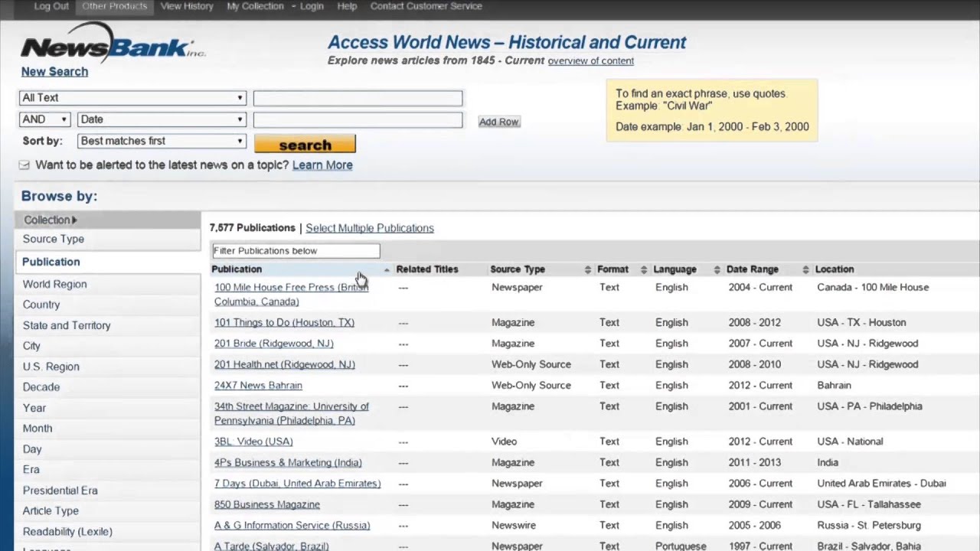
Task: Browse by Country
Action: (x=41, y=305)
